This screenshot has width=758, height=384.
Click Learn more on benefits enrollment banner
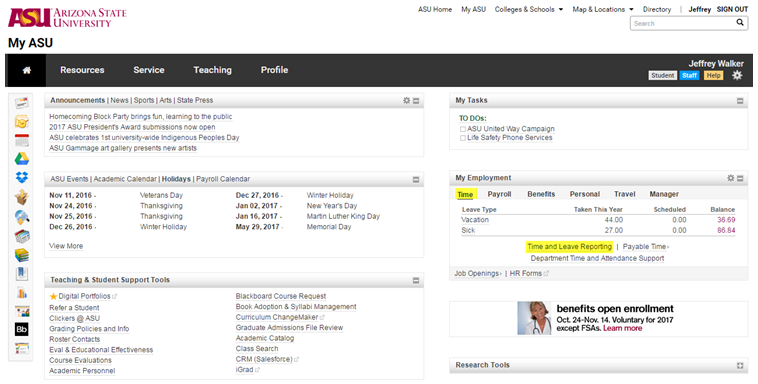tap(623, 328)
